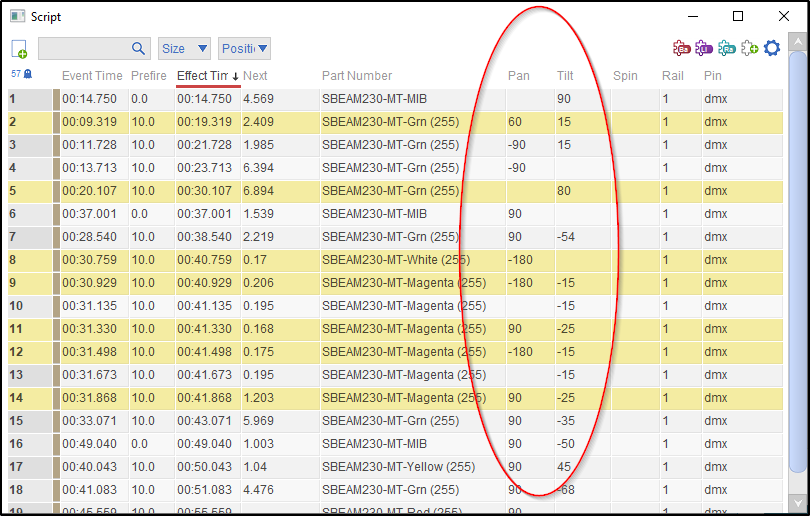
Task: Click Pan value 60 in row 2
Action: point(515,122)
